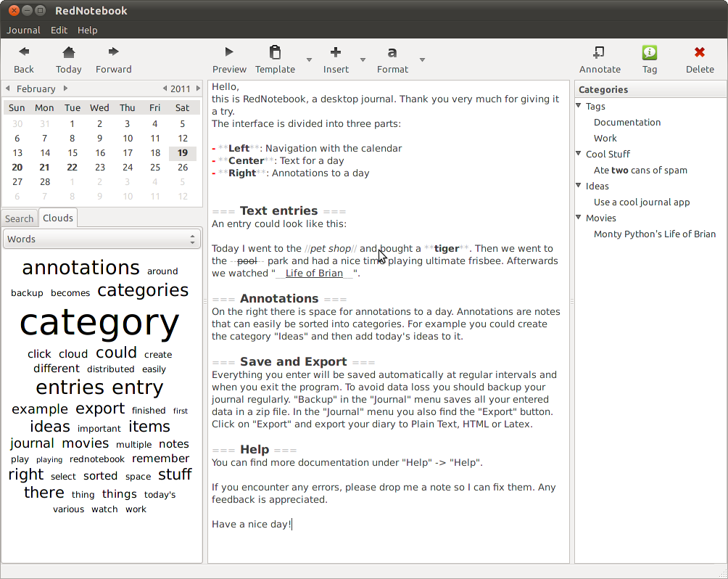Click 'entry' in the word cloud
The width and height of the screenshot is (728, 579).
[x=138, y=387]
